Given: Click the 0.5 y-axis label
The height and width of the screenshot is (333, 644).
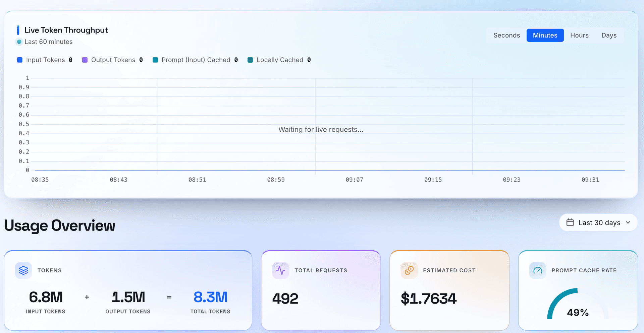Looking at the screenshot, I should pos(24,124).
